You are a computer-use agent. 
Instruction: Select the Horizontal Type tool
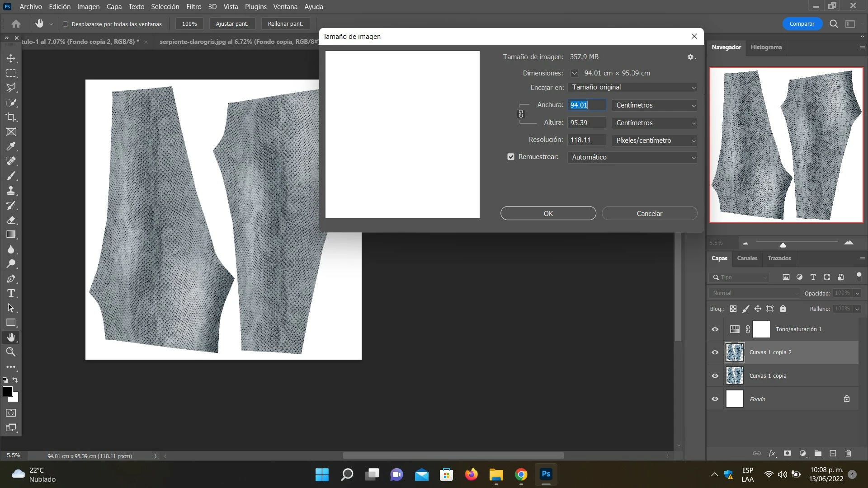pos(11,293)
